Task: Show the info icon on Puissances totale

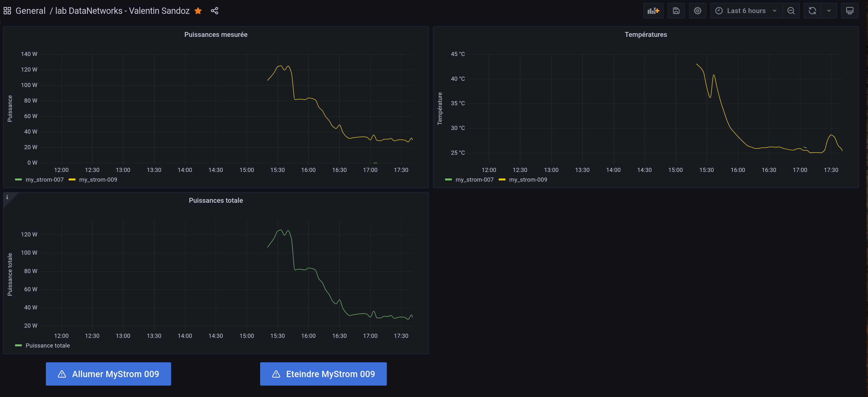Action: coord(7,197)
